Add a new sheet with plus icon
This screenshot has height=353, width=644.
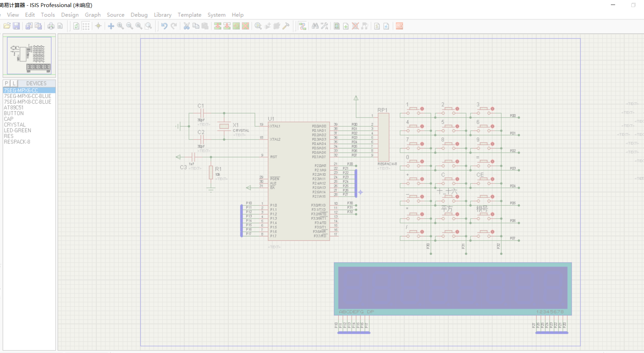pyautogui.click(x=346, y=26)
